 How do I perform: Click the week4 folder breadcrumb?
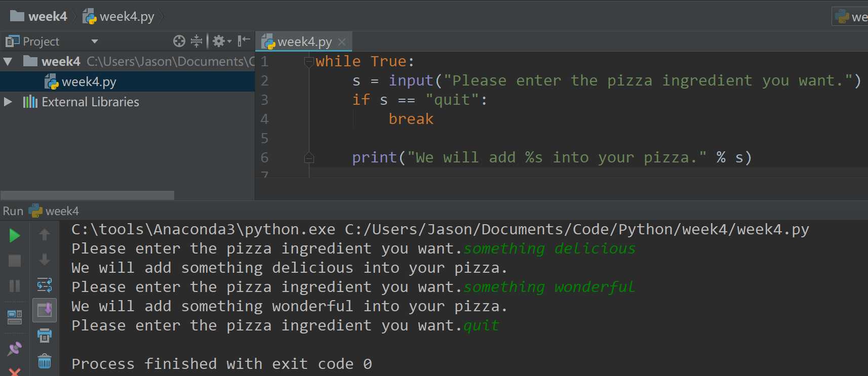[x=38, y=16]
